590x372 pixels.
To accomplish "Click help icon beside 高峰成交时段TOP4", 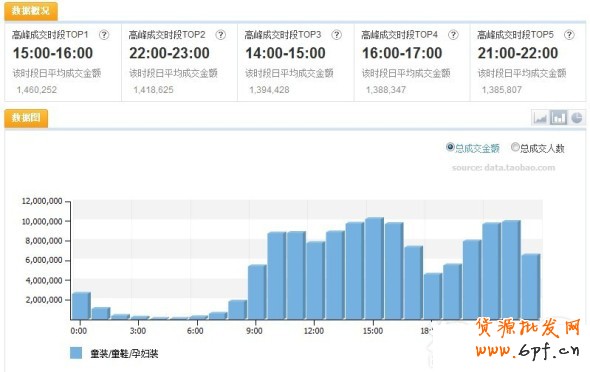I will click(453, 35).
